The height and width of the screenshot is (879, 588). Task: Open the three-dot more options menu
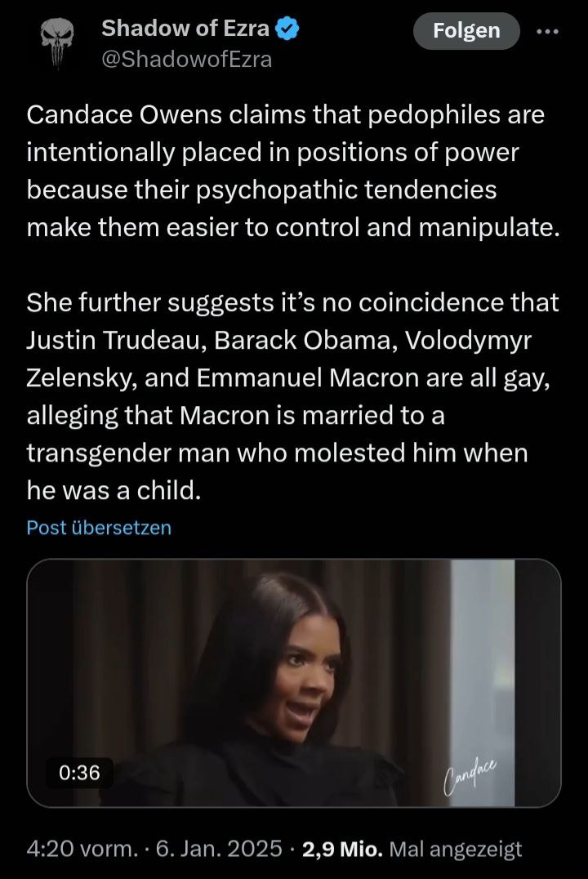tap(548, 31)
